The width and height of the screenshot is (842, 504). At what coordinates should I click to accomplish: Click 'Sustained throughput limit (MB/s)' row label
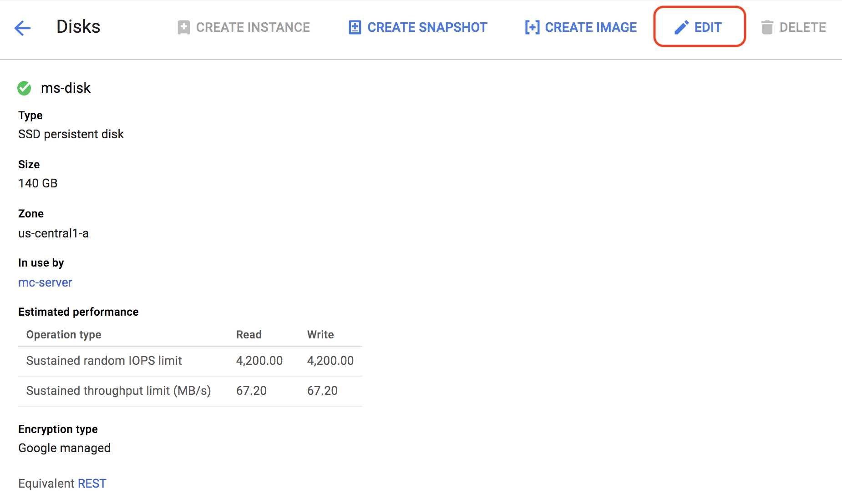118,391
